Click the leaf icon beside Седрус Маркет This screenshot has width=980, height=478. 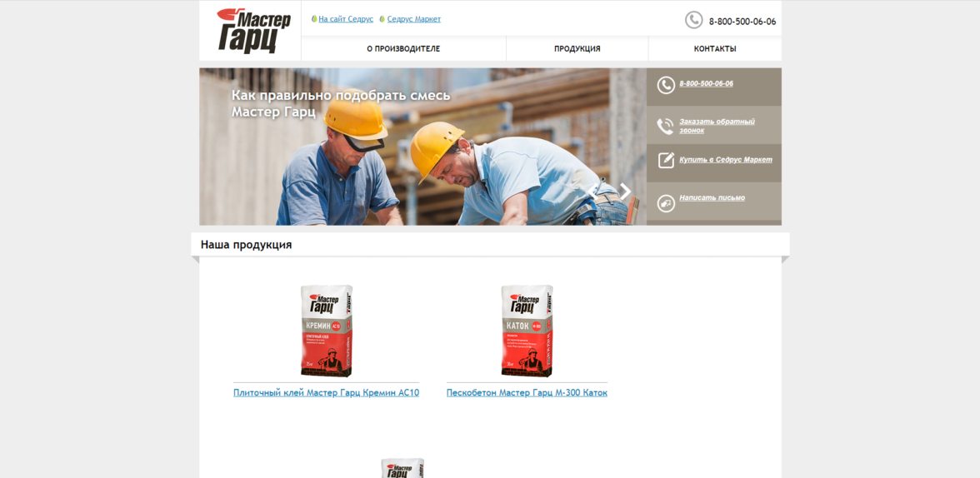(382, 19)
